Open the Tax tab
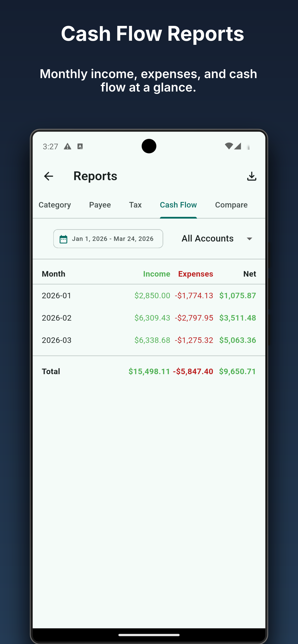The height and width of the screenshot is (644, 298). pos(135,205)
